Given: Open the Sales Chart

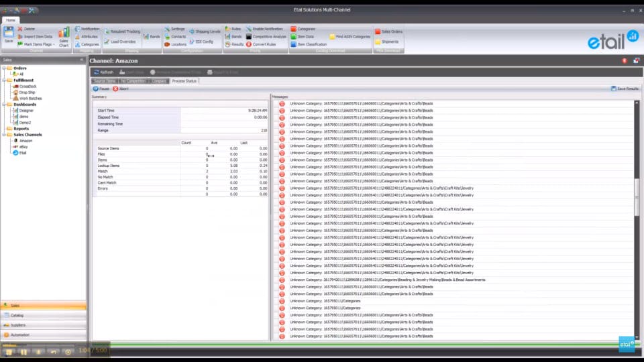Looking at the screenshot, I should click(x=64, y=37).
